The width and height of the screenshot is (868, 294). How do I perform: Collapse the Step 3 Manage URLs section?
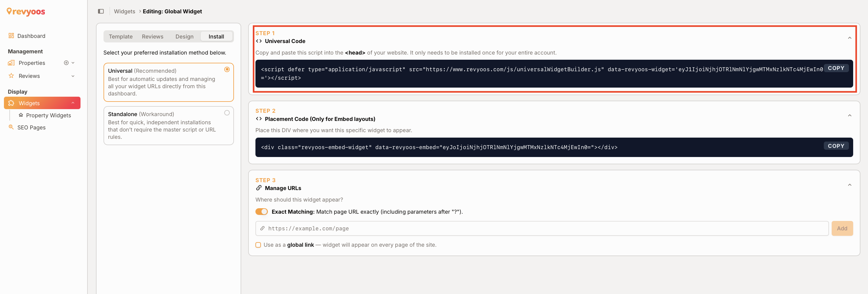pos(850,185)
